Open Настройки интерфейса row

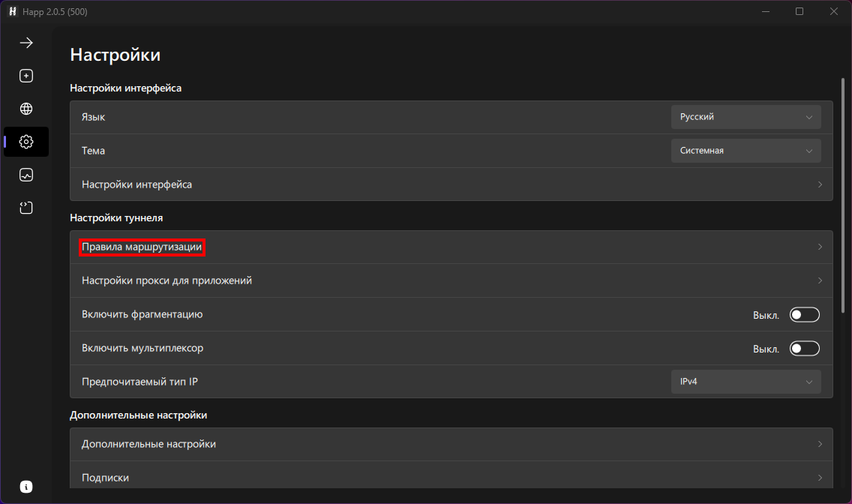(136, 184)
